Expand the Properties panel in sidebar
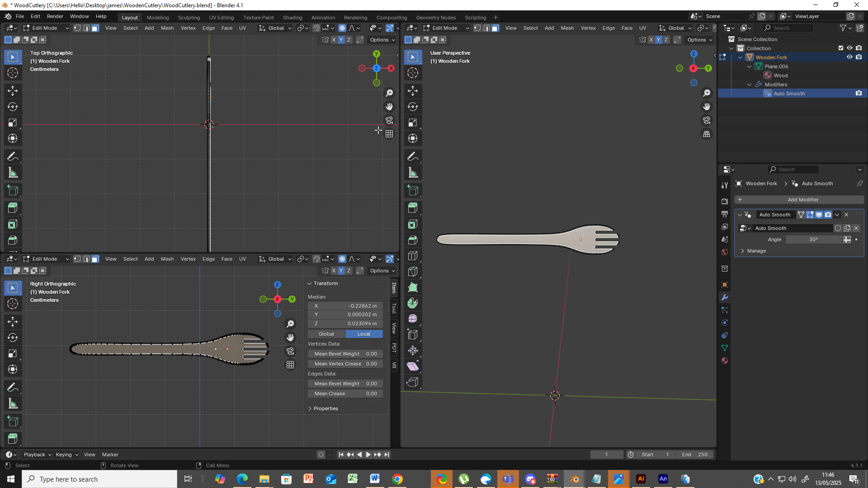 325,408
